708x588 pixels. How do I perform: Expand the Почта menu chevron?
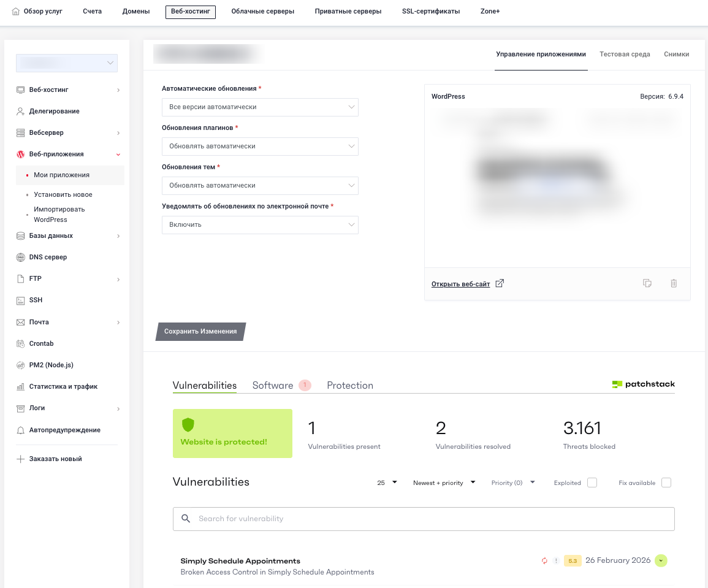tap(118, 323)
